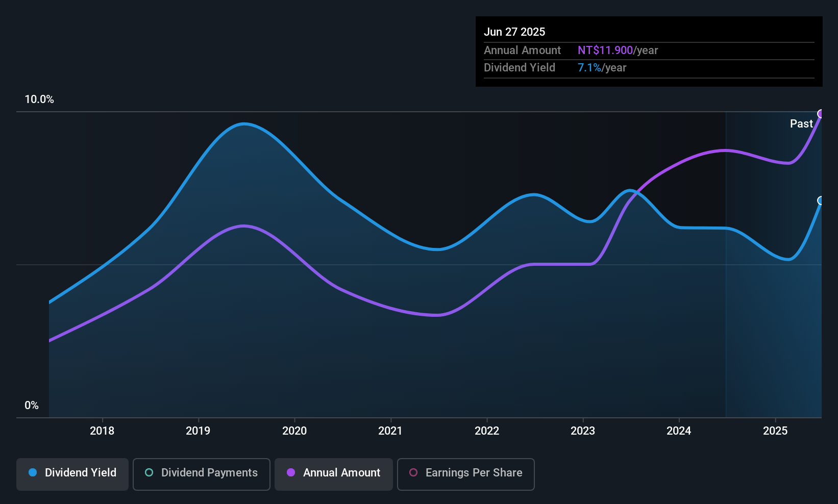Screen dimensions: 838x504
Task: Click the 2025 x-axis label
Action: coord(775,431)
